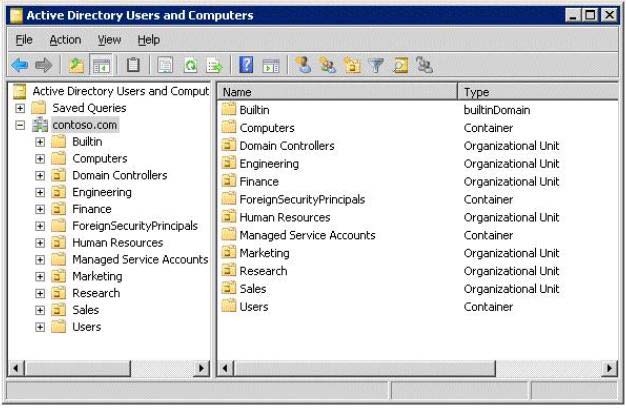
Task: Collapse the contoso.com domain node
Action: click(x=20, y=125)
